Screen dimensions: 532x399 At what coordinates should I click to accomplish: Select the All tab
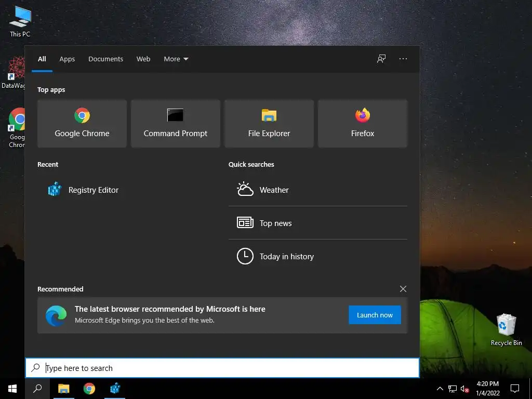click(x=42, y=59)
